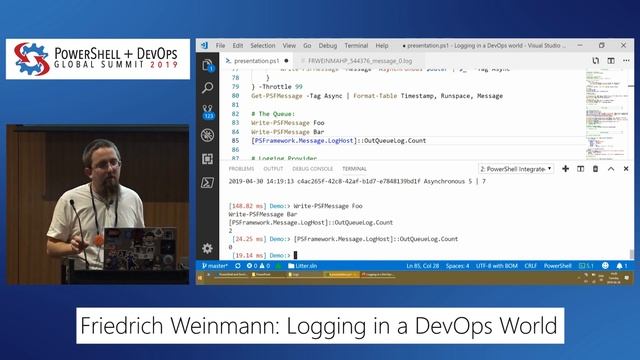Open the Debug menu

click(328, 46)
